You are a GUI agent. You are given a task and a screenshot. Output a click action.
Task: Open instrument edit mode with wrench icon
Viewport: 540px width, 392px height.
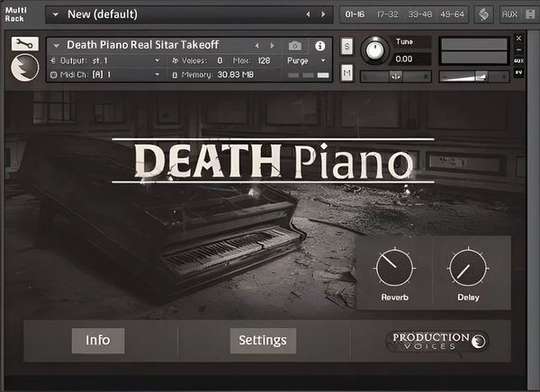pos(25,44)
